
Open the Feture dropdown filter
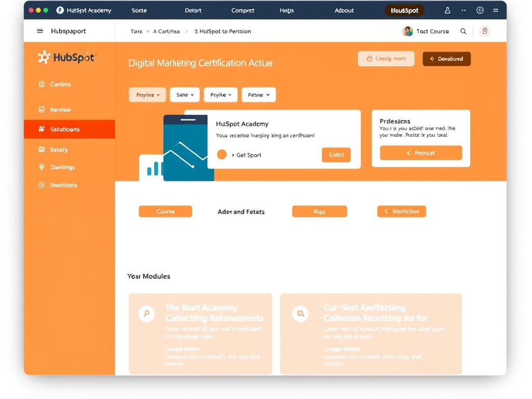[259, 95]
